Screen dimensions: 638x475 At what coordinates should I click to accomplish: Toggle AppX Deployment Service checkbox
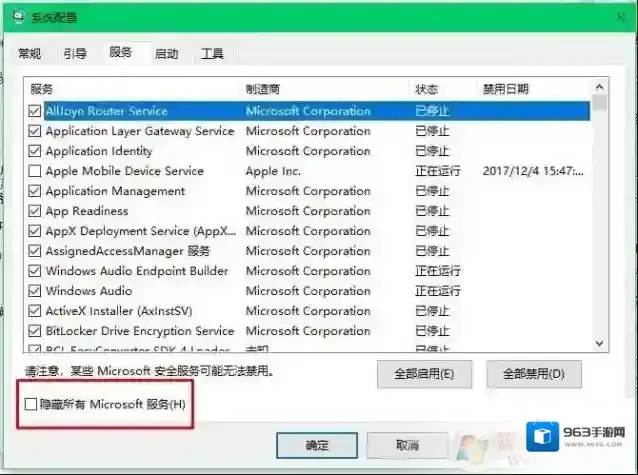[x=35, y=231]
